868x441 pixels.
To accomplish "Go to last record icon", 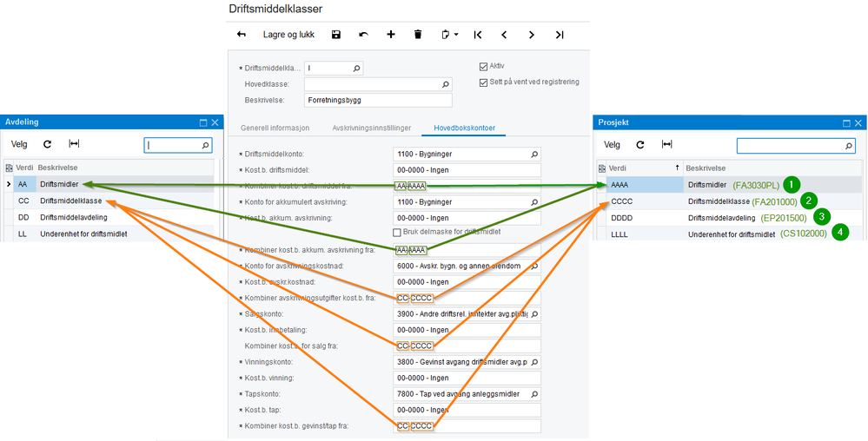I will tap(560, 35).
